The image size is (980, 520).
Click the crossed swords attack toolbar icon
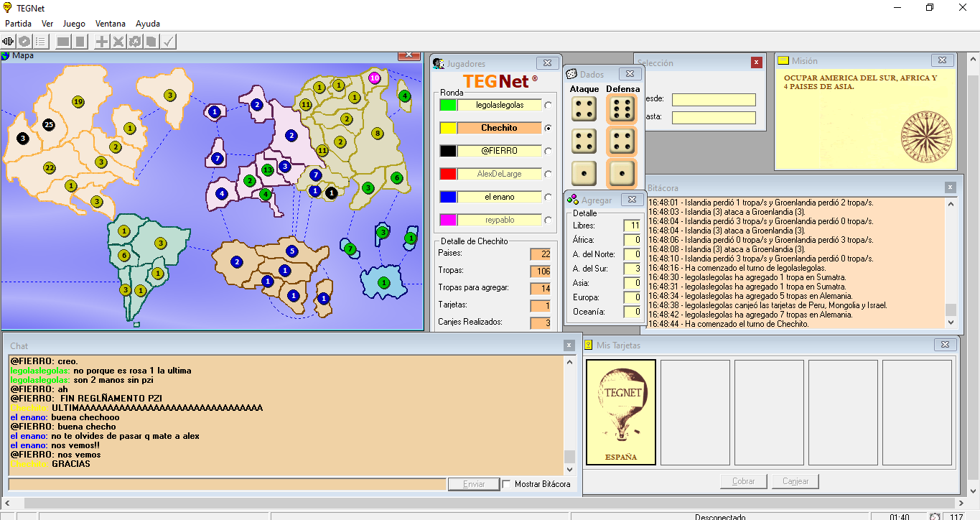[118, 42]
